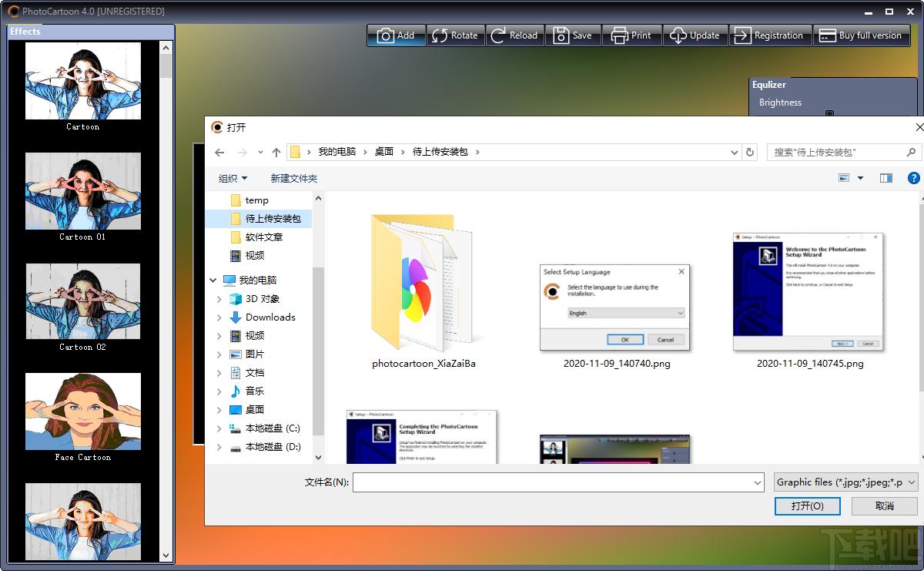This screenshot has width=924, height=571.
Task: Go back in the file dialog
Action: coord(219,153)
